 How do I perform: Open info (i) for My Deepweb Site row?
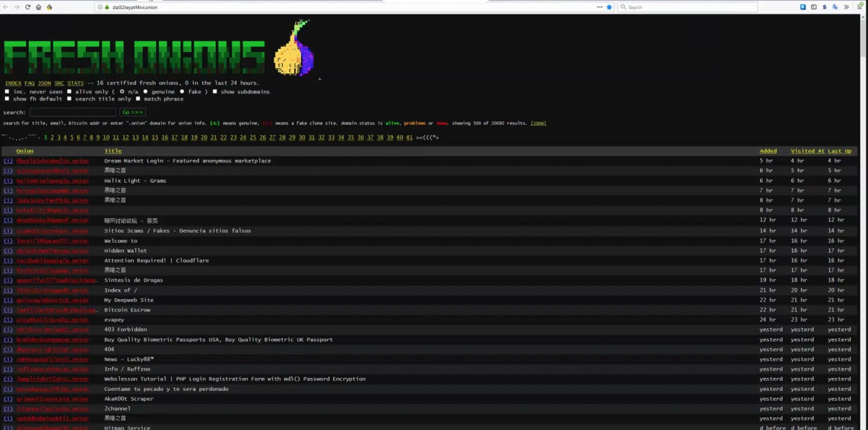8,300
